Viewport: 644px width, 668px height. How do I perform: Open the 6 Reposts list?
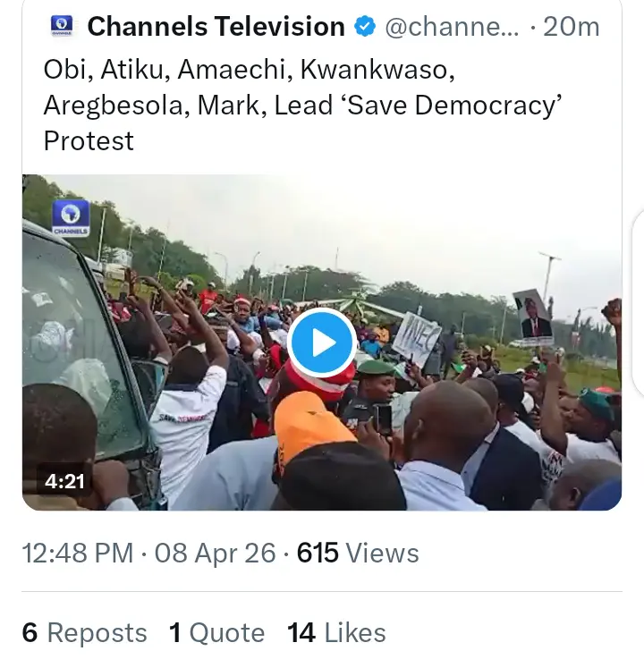tap(84, 633)
